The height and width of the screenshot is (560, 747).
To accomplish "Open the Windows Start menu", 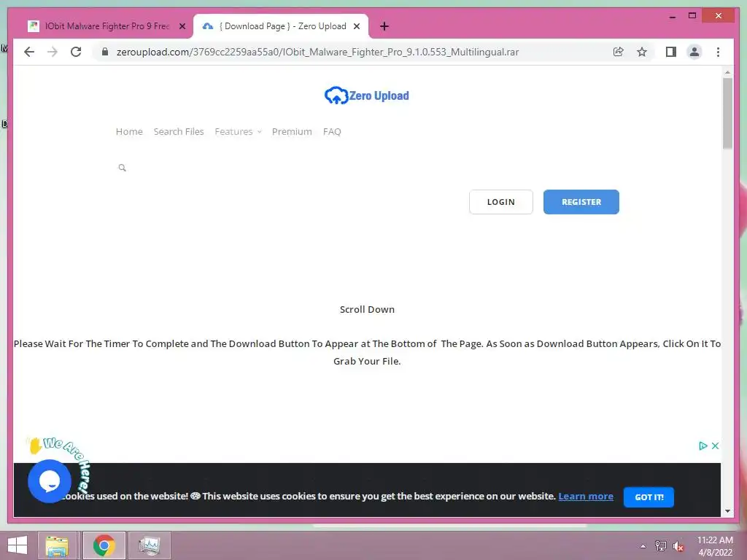I will pos(18,545).
